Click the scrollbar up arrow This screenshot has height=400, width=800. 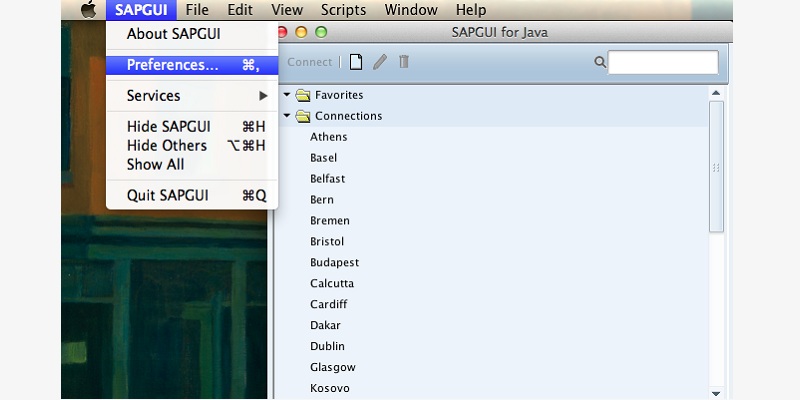(716, 93)
